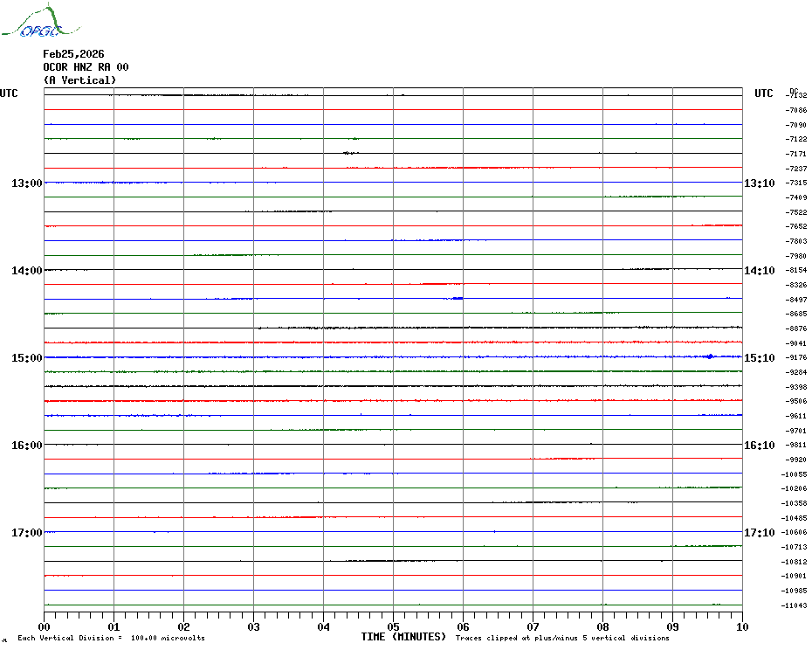
Task: Click the small blue burst near 15:10
Action: [x=709, y=356]
